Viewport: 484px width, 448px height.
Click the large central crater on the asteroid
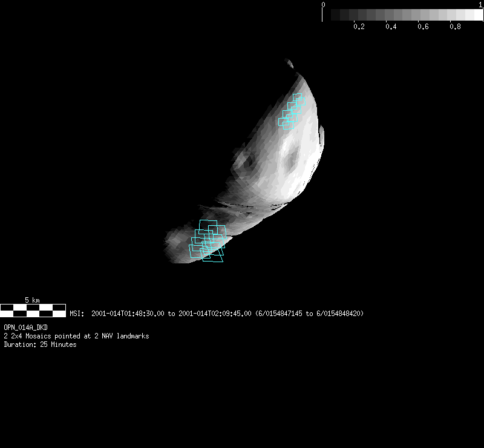pyautogui.click(x=292, y=158)
